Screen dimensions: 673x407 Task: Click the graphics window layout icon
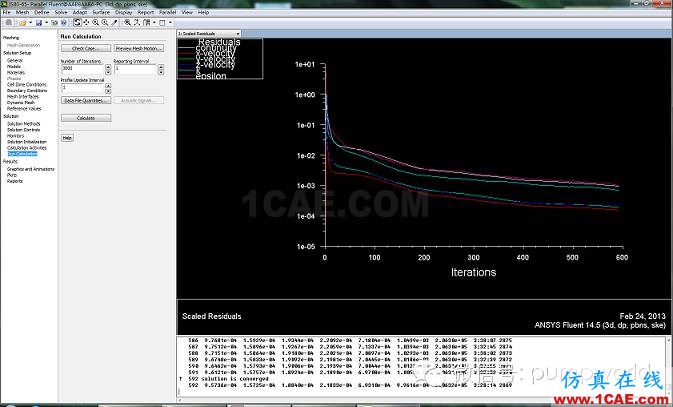(162, 22)
